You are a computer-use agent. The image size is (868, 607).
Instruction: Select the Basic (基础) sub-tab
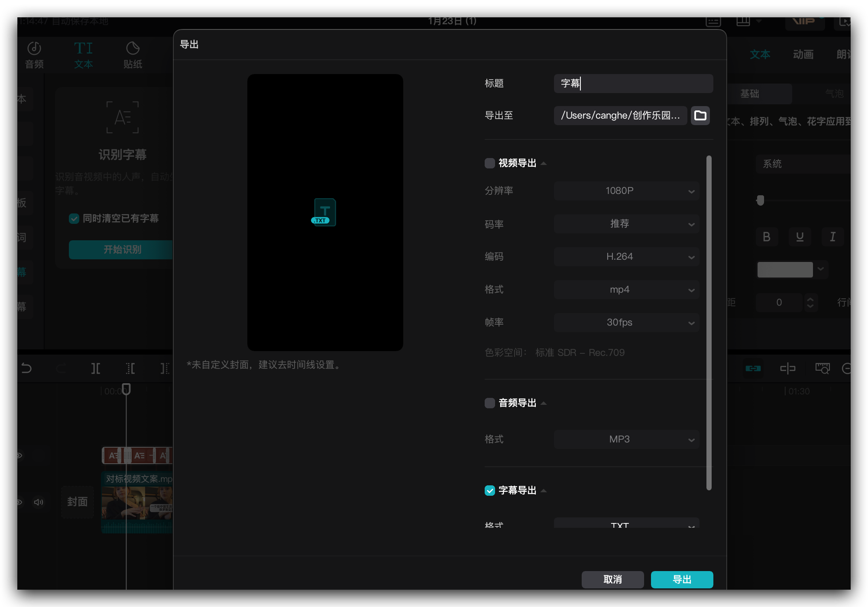750,94
